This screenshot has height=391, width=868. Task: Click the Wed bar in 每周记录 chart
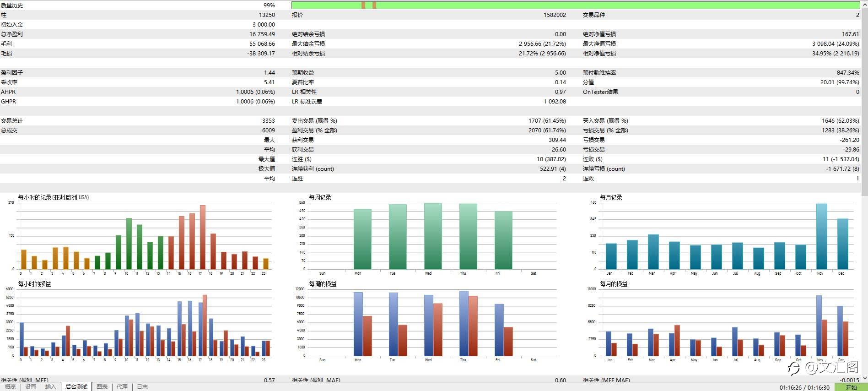click(x=433, y=236)
